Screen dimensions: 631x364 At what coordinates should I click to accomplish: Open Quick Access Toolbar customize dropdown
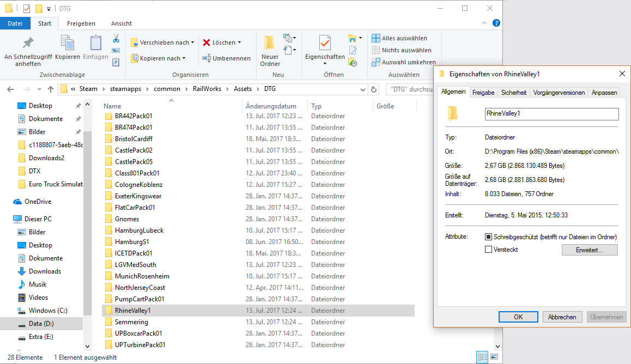(x=48, y=9)
